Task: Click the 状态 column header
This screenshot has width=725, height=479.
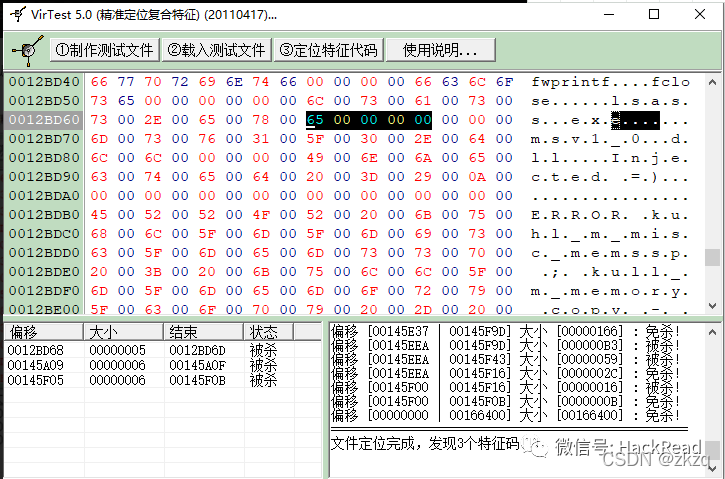Action: 268,332
